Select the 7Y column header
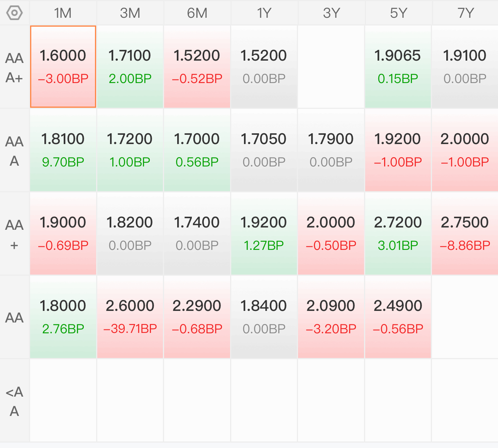Viewport: 498px width, 448px height. click(x=465, y=13)
